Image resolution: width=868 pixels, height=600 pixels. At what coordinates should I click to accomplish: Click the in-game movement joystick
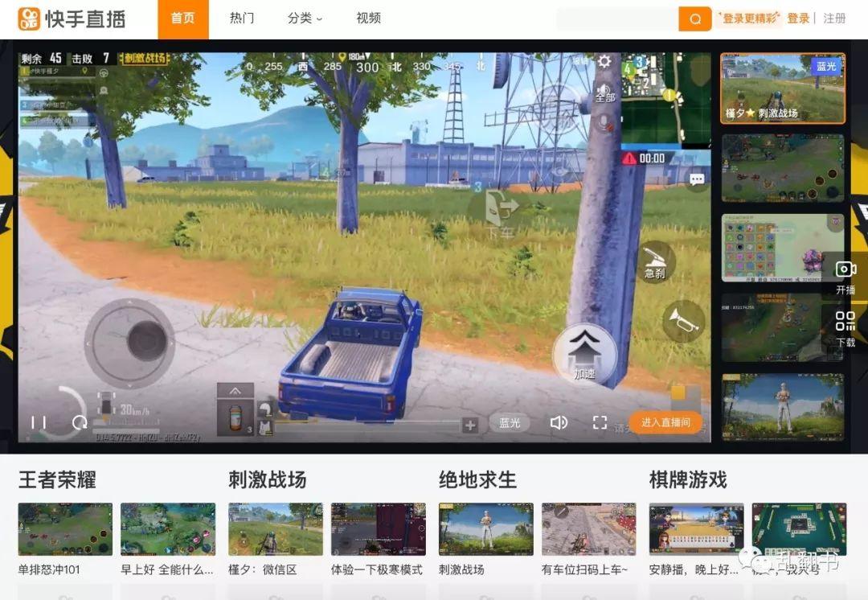(x=129, y=343)
